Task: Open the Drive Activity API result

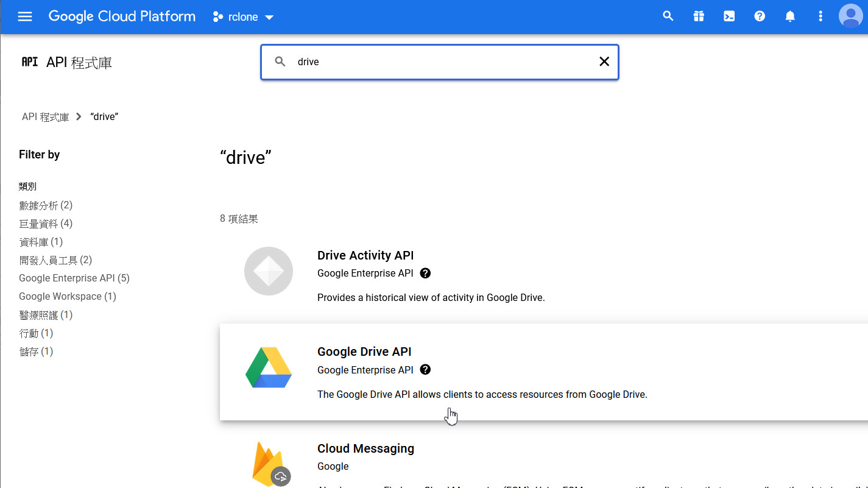Action: pos(365,255)
